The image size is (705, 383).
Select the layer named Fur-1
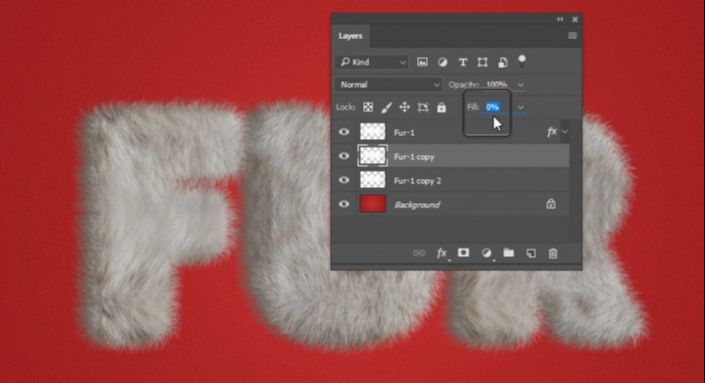tap(404, 133)
